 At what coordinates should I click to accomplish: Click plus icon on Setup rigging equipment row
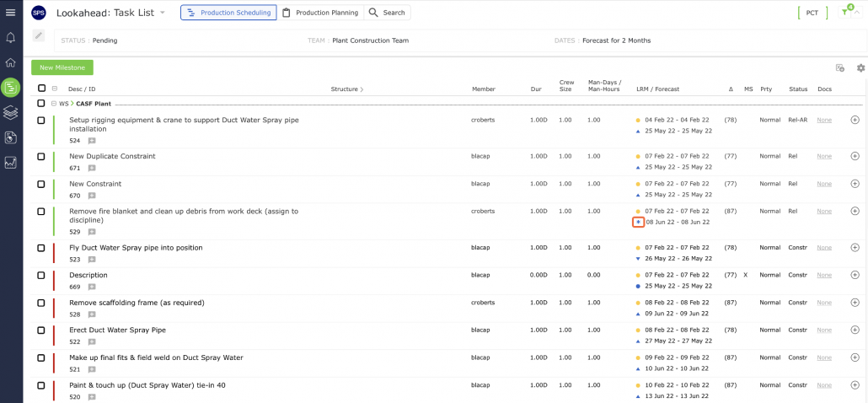(x=855, y=120)
